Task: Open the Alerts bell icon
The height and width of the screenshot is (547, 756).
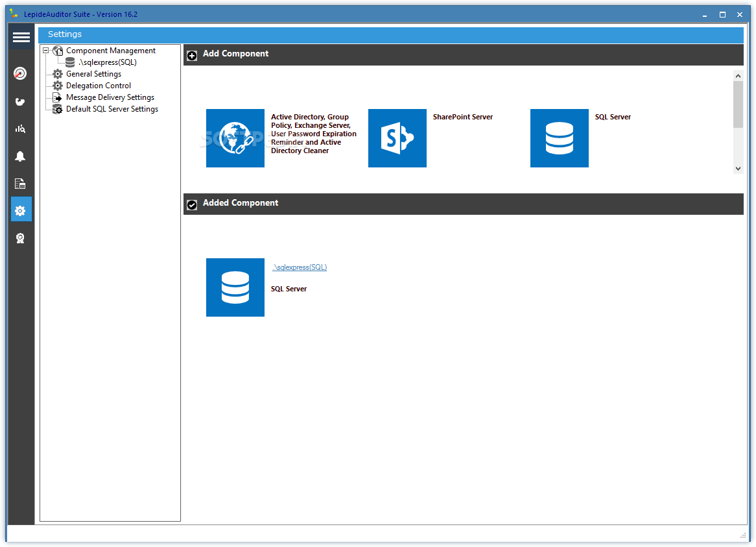Action: (20, 156)
